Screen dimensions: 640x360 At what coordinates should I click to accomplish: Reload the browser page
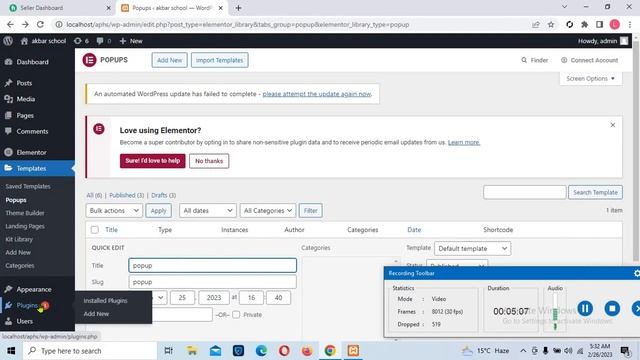coord(40,24)
